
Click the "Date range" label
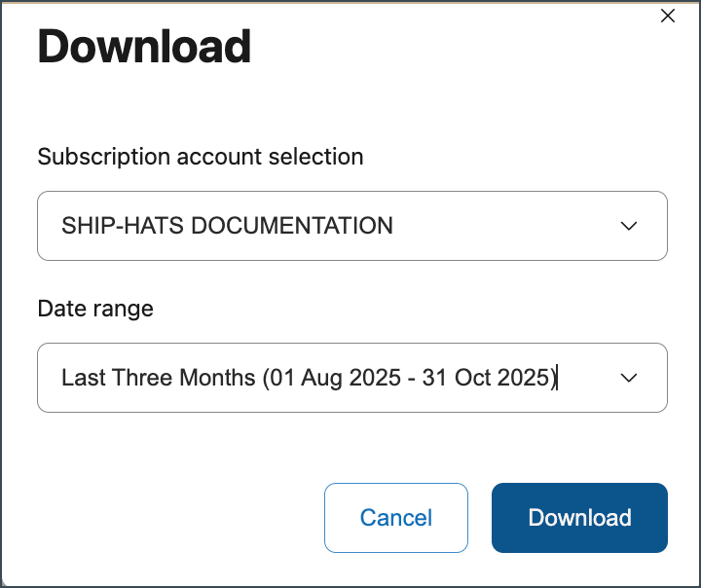(95, 309)
